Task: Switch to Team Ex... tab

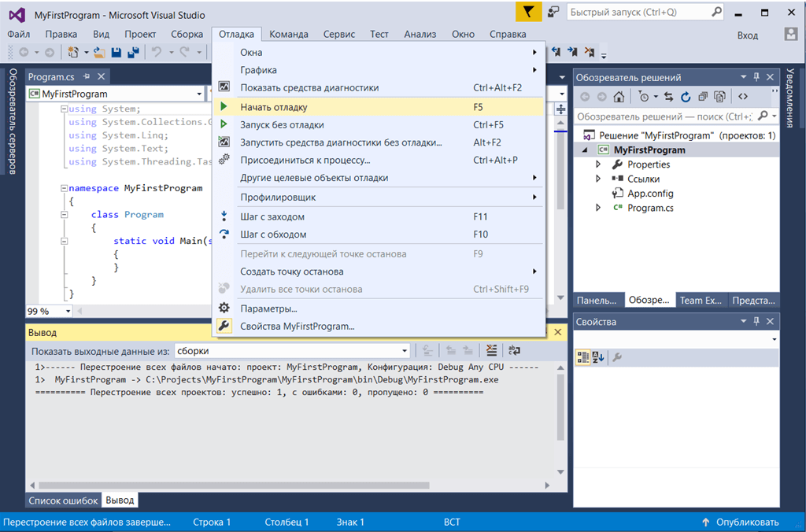Action: 701,300
